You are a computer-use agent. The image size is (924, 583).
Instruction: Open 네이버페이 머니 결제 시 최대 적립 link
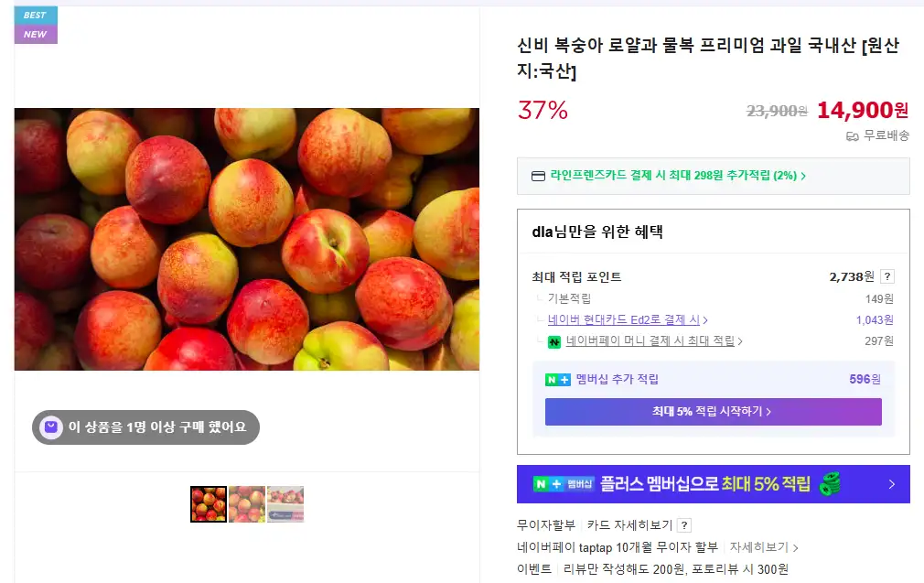point(650,340)
